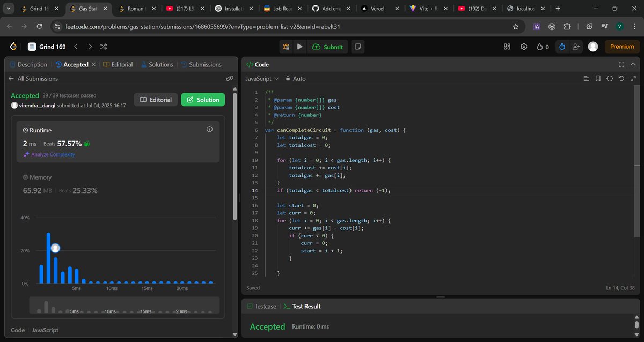Viewport: 644px width, 342px height.
Task: Open the invite collaborator icon
Action: click(576, 47)
